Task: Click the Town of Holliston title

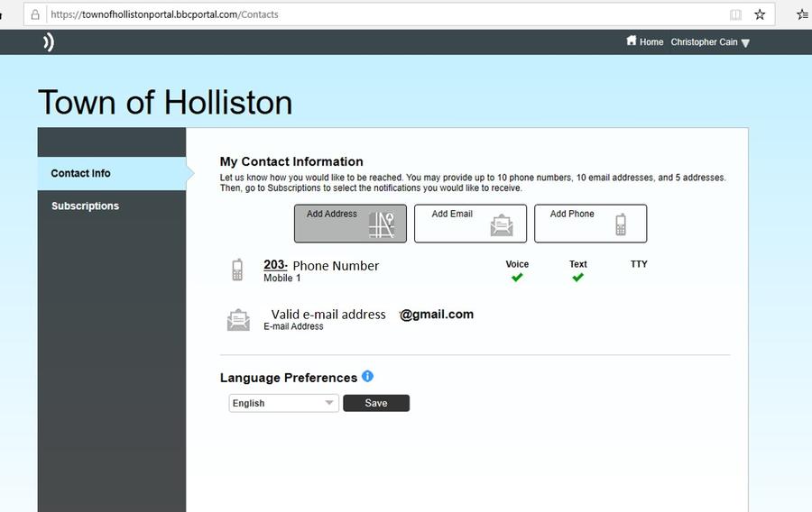Action: pyautogui.click(x=165, y=102)
